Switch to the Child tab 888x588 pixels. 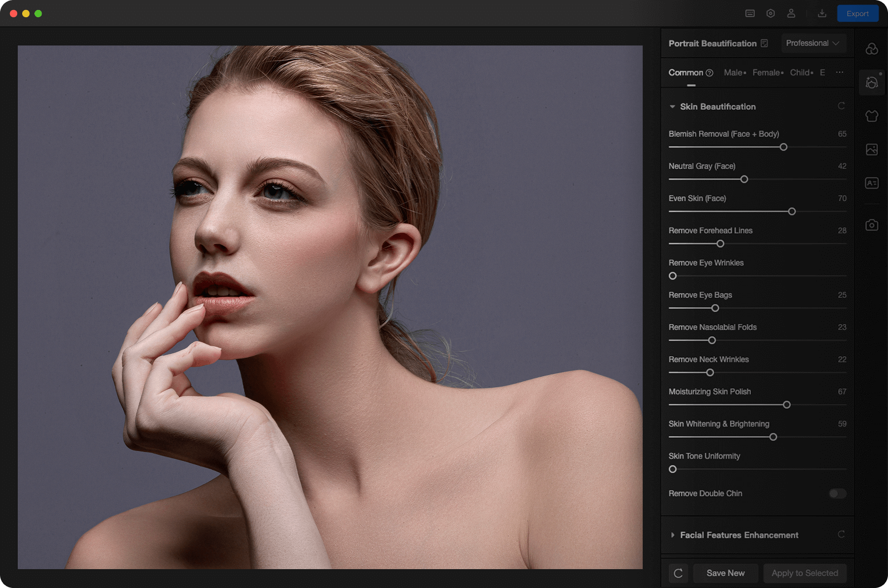(x=800, y=73)
